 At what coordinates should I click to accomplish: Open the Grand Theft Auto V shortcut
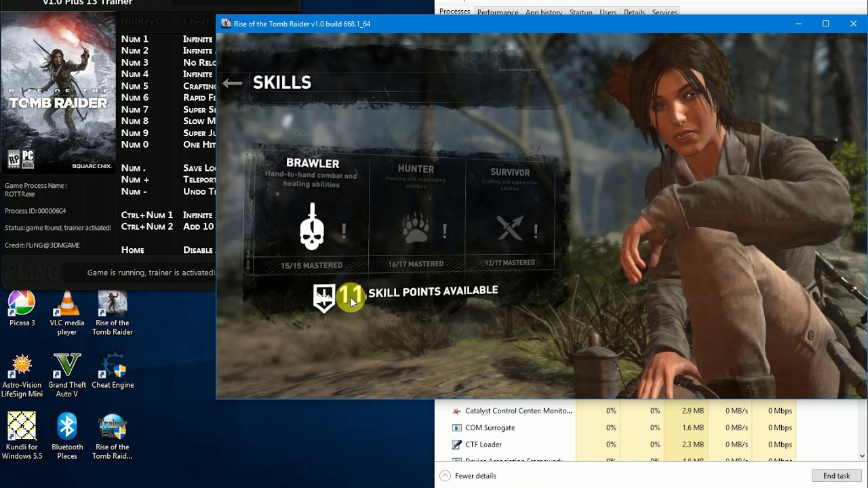67,375
